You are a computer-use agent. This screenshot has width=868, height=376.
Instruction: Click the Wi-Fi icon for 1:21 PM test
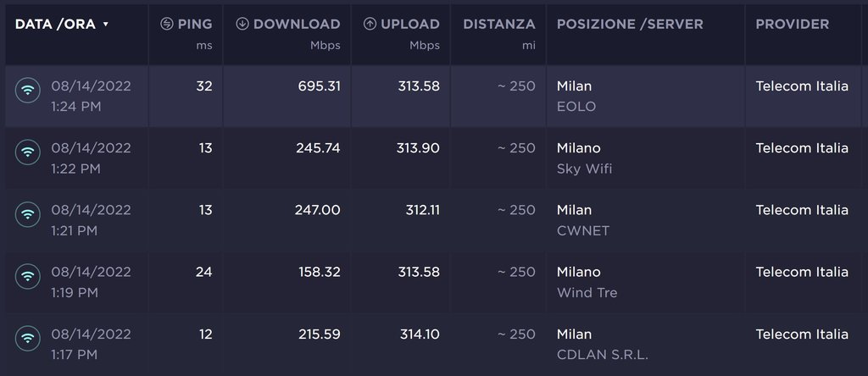click(28, 213)
